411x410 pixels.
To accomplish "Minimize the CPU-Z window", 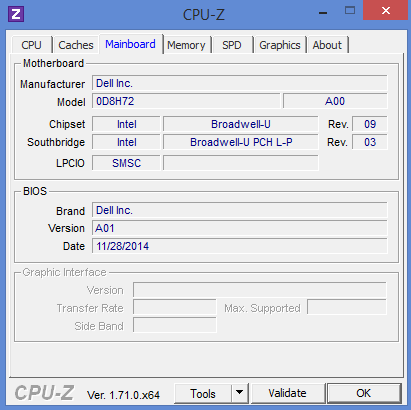I will pos(323,13).
